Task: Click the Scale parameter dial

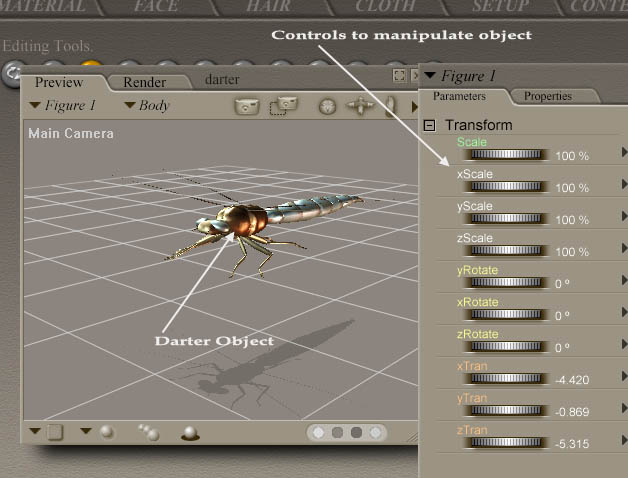Action: coord(506,155)
